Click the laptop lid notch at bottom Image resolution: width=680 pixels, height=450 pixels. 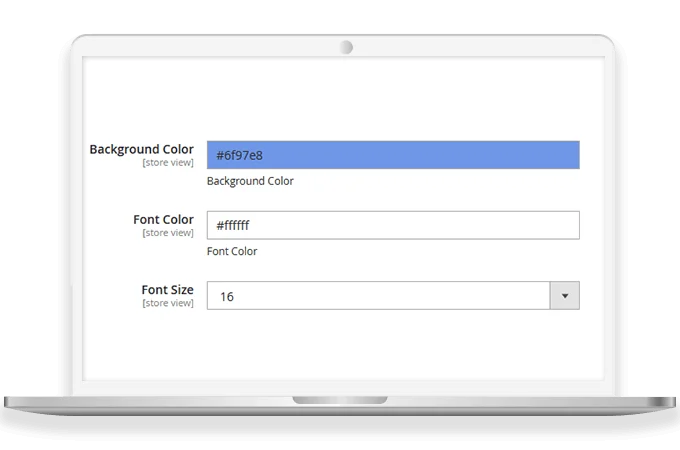pos(340,400)
